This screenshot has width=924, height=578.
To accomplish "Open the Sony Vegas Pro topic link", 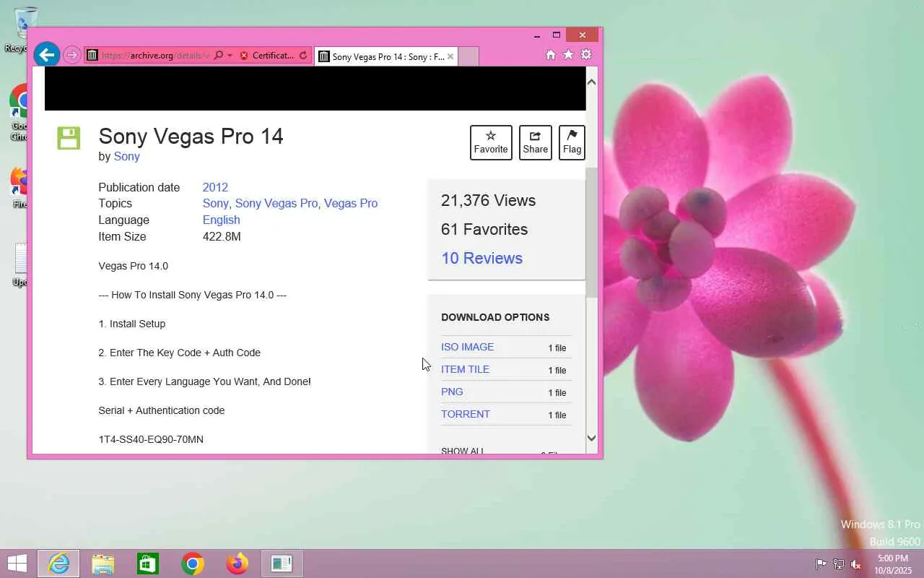I will click(276, 203).
